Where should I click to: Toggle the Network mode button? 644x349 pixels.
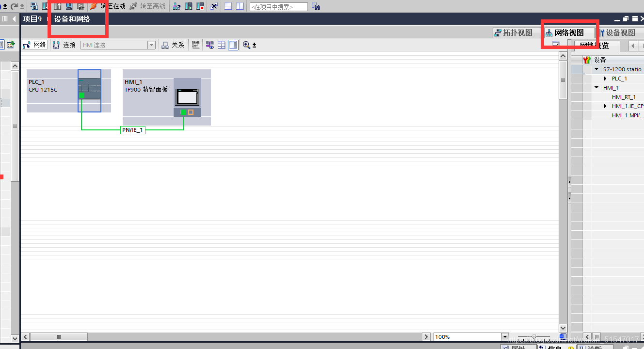click(34, 45)
